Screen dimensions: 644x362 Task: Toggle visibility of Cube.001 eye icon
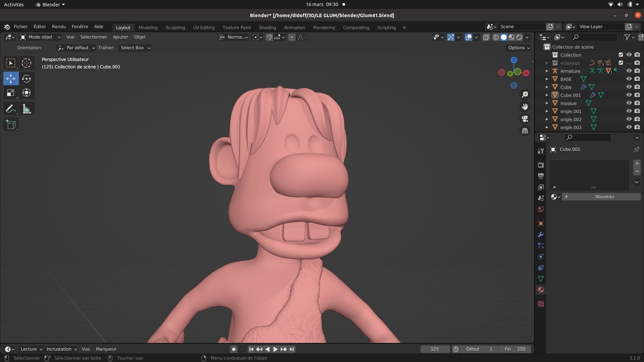(629, 95)
